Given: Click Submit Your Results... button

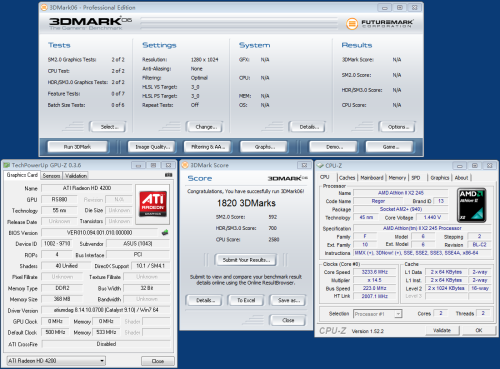Looking at the screenshot, I should (x=246, y=260).
